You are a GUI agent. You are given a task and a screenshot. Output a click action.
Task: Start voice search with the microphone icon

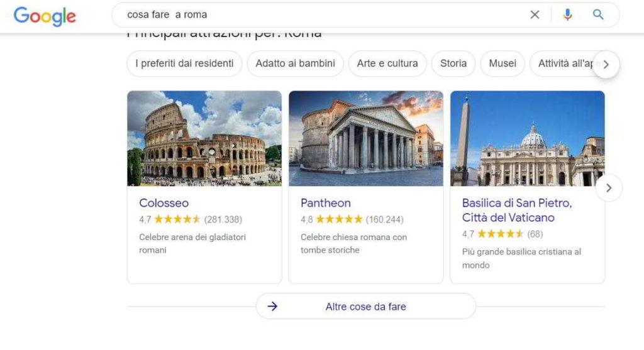(x=567, y=15)
